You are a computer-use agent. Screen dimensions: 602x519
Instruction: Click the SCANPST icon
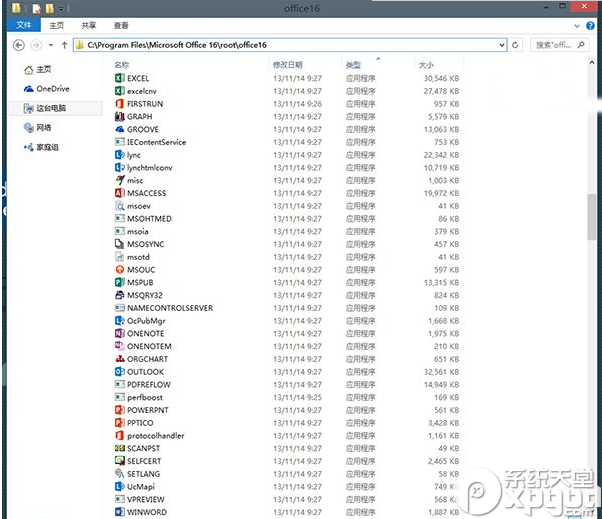[120, 448]
